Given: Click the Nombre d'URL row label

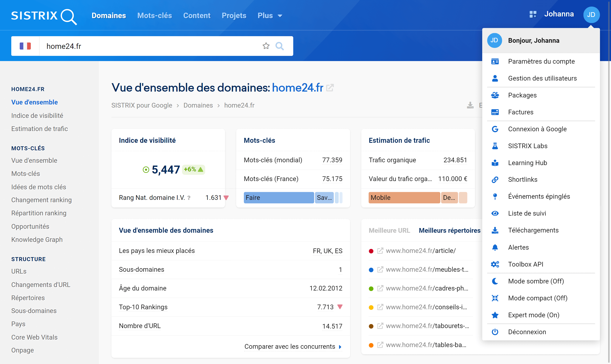Looking at the screenshot, I should pos(140,326).
